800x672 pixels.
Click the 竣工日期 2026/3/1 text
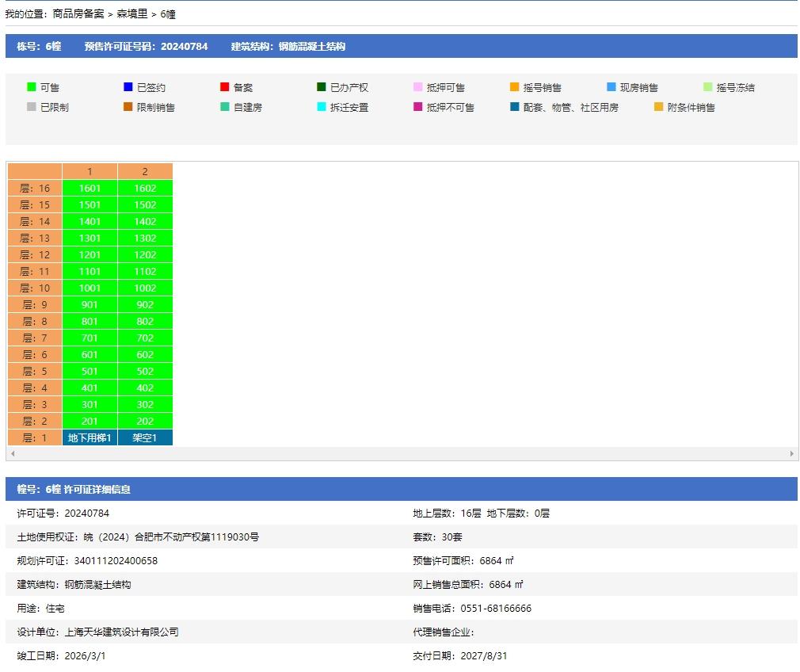[61, 655]
